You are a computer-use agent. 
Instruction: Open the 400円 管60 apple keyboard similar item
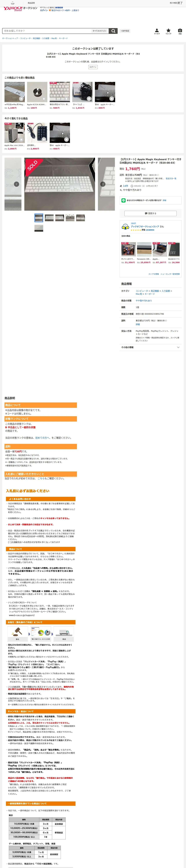tap(105, 95)
